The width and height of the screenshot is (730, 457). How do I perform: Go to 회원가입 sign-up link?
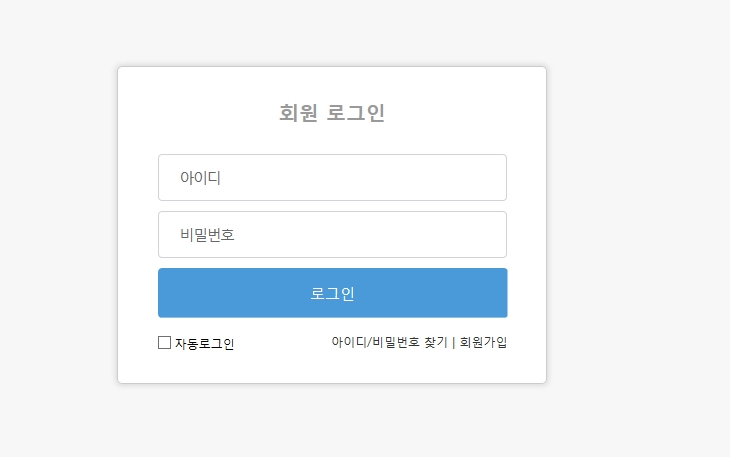(483, 343)
